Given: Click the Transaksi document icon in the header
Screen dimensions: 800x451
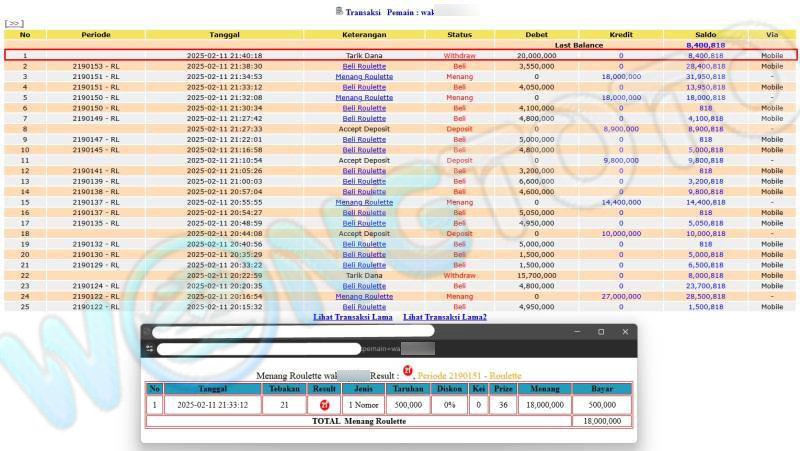Looking at the screenshot, I should 337,11.
